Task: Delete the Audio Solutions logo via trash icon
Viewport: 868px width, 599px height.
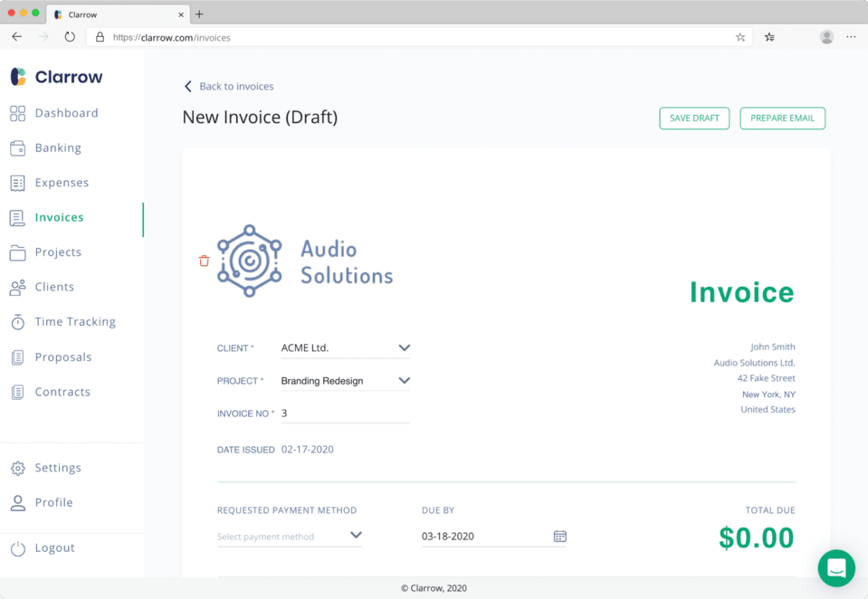Action: pyautogui.click(x=204, y=260)
